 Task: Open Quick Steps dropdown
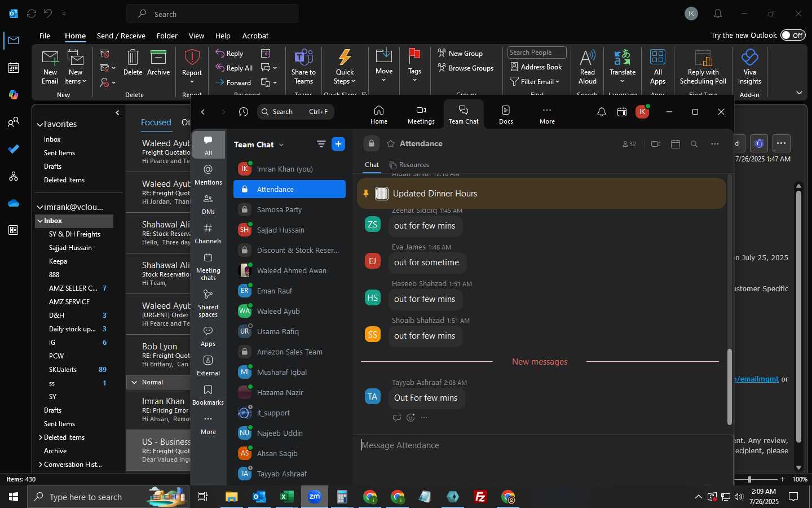pyautogui.click(x=345, y=68)
